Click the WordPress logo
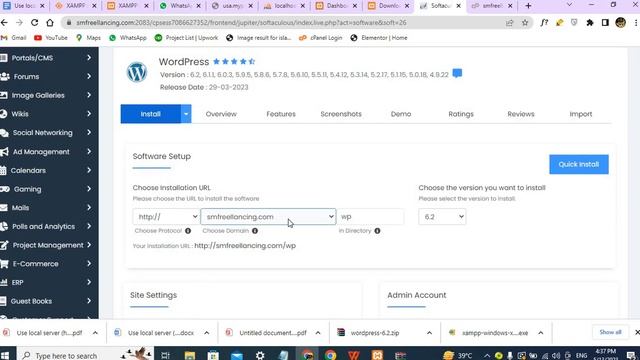640x360 pixels. click(x=137, y=72)
